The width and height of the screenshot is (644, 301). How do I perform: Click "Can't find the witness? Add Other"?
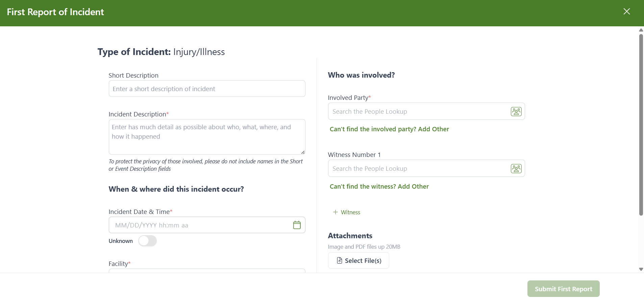point(379,187)
